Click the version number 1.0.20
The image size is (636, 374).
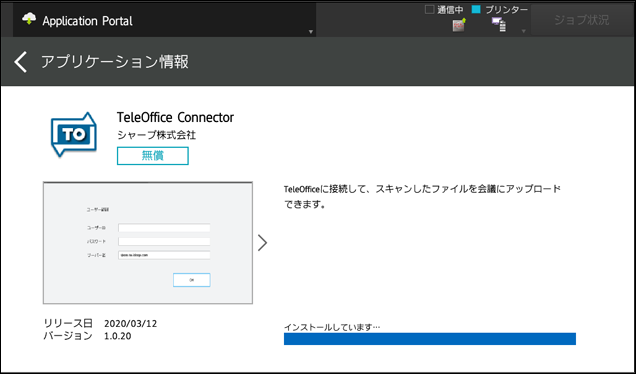pos(118,336)
